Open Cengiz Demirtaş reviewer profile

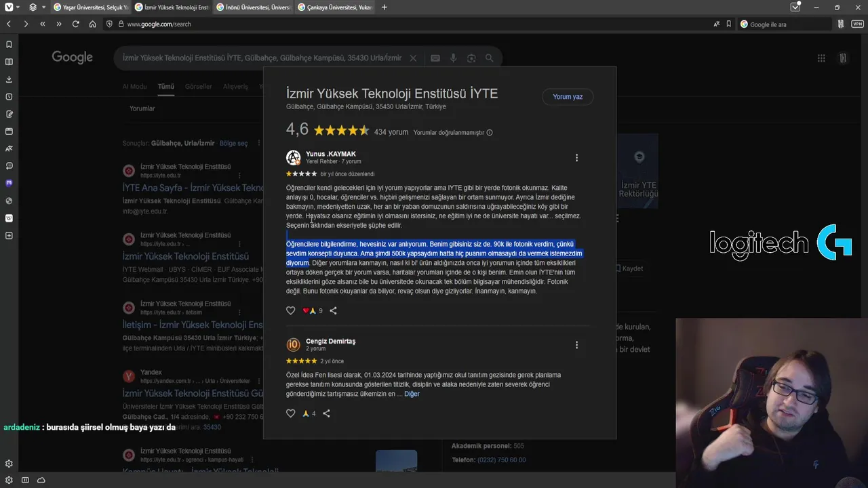tap(330, 341)
